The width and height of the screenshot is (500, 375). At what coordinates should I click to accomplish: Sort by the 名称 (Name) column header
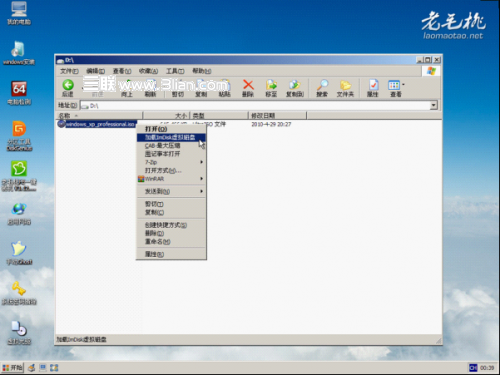[99, 116]
